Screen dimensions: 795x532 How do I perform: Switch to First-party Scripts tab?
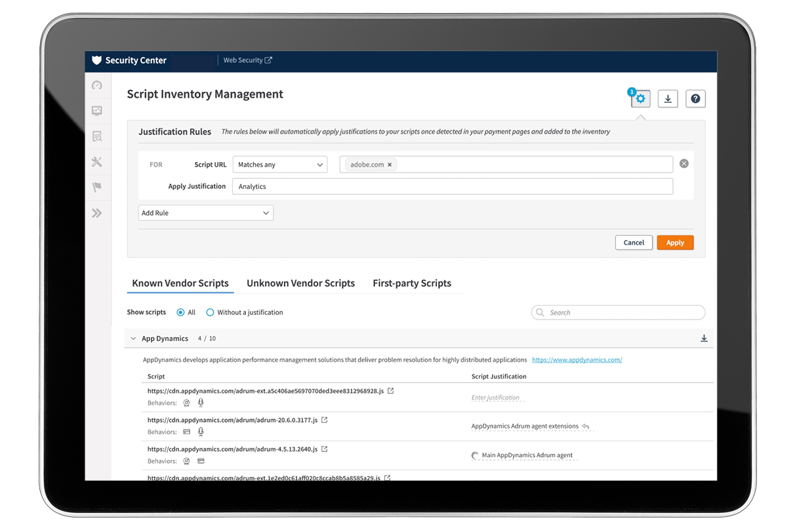(412, 283)
